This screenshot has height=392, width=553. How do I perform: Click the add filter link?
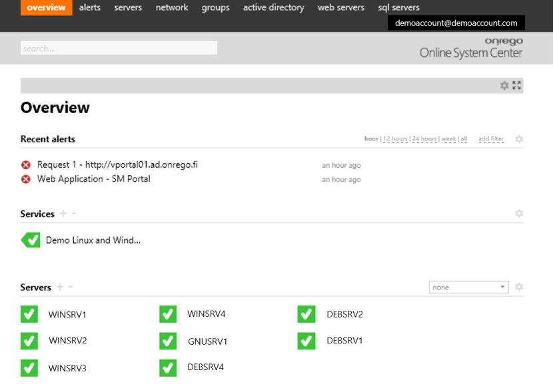491,139
